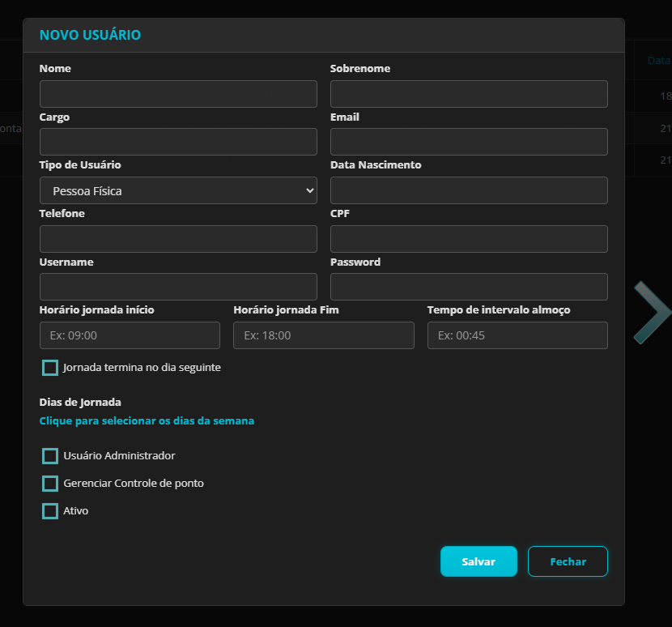The image size is (672, 627).
Task: Toggle Gerenciar Controle de ponto checkbox
Action: click(x=50, y=484)
